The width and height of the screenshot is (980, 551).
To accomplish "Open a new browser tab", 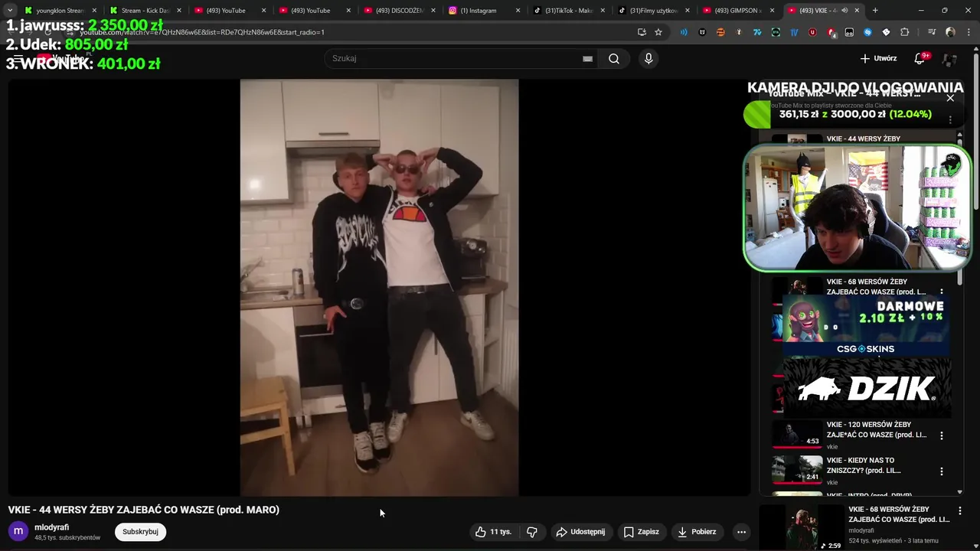I will pos(875,10).
